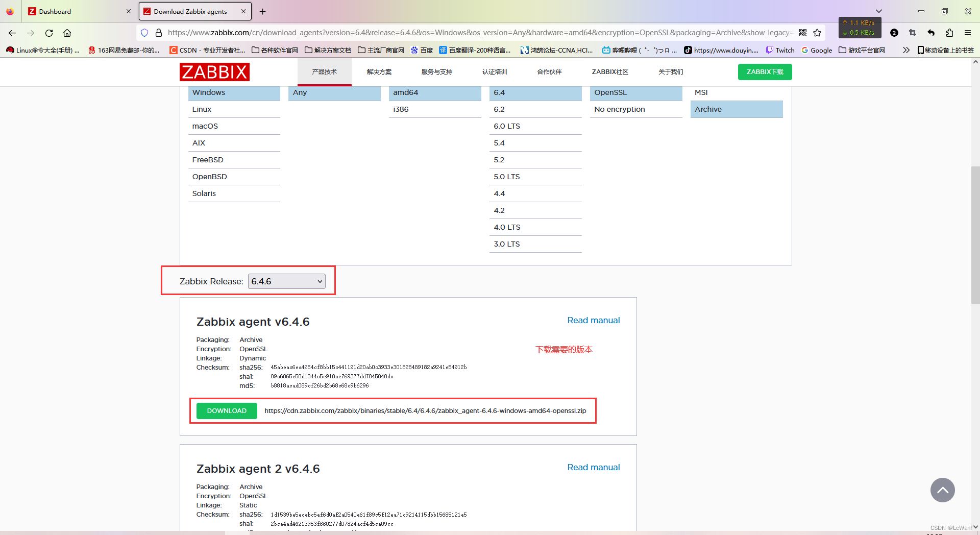Select Zabbix version 5.0 LTS
The width and height of the screenshot is (980, 535).
pos(535,177)
